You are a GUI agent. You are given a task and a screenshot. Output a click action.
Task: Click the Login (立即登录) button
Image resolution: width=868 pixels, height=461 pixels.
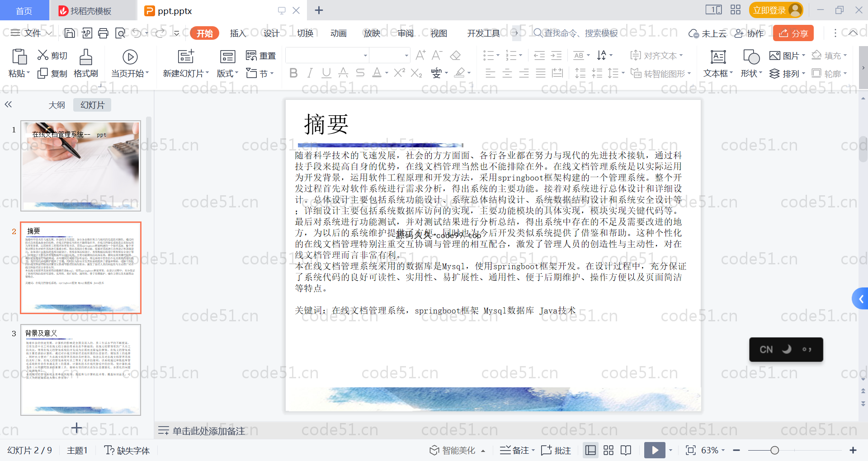pos(776,10)
